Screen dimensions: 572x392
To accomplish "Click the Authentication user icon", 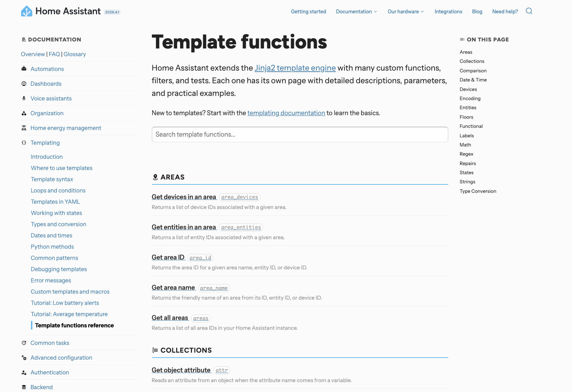I will point(24,372).
